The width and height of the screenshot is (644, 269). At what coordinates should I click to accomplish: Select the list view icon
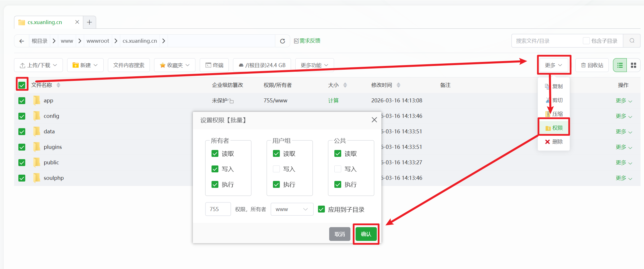point(620,65)
